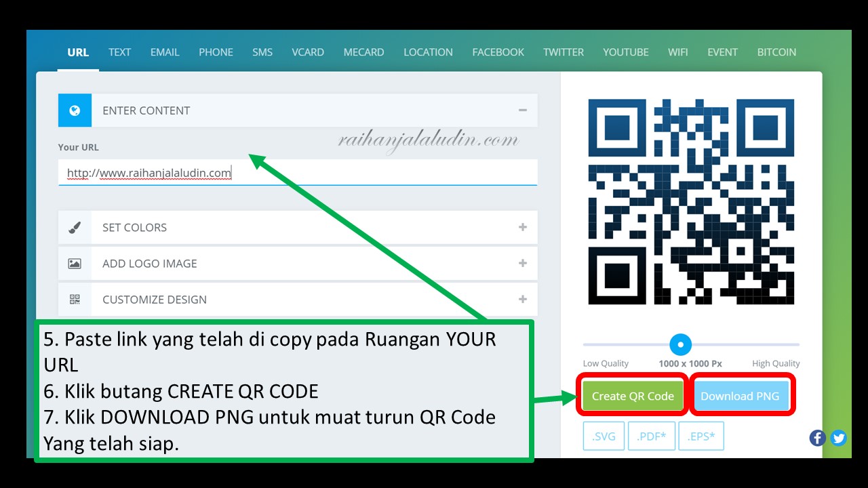Go to the BITCOIN tab

pos(776,52)
